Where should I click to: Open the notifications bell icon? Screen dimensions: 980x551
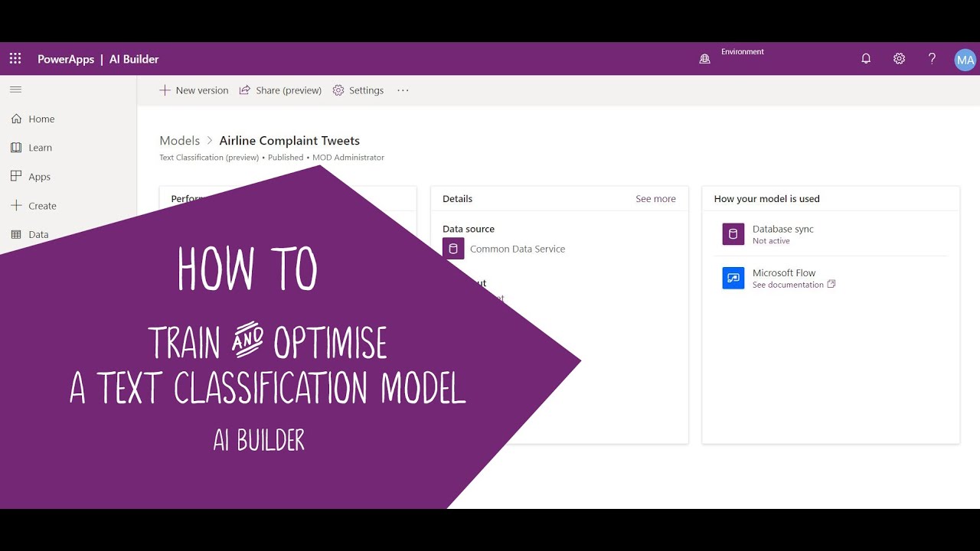[866, 59]
